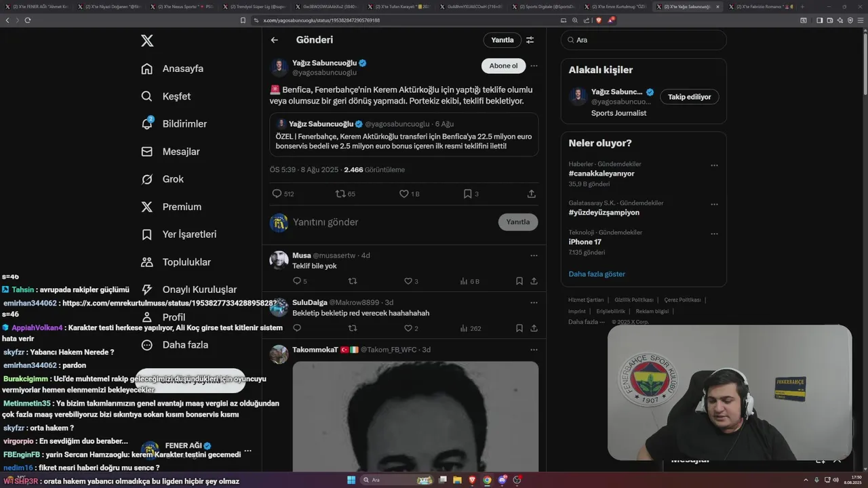Open Premium in the sidebar
This screenshot has width=868, height=488.
point(171,207)
